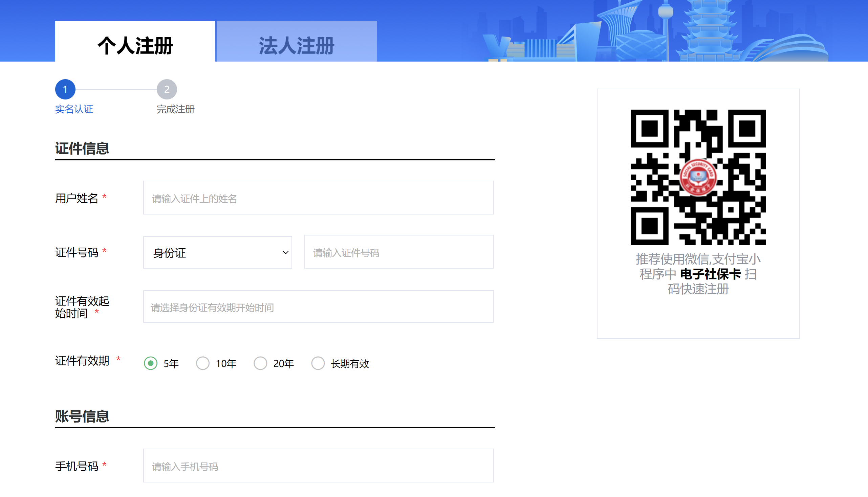This screenshot has width=868, height=497.
Task: Click the 账号信息 section heading
Action: pyautogui.click(x=82, y=416)
